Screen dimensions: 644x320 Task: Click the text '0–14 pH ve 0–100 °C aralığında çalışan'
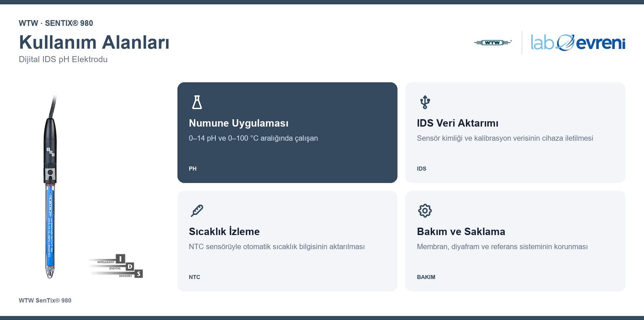coord(253,138)
